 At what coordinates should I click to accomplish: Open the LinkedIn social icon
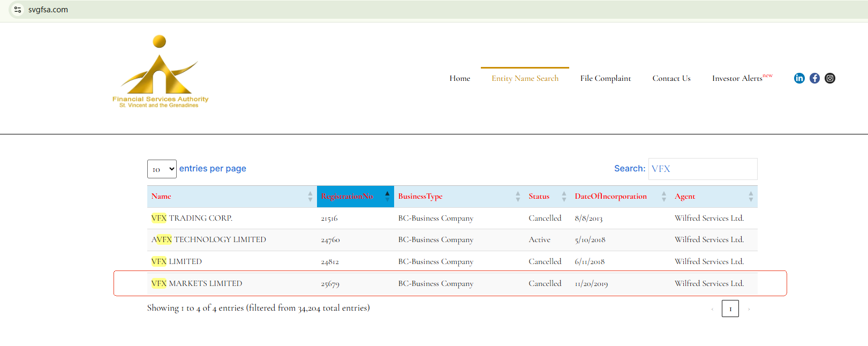(799, 78)
